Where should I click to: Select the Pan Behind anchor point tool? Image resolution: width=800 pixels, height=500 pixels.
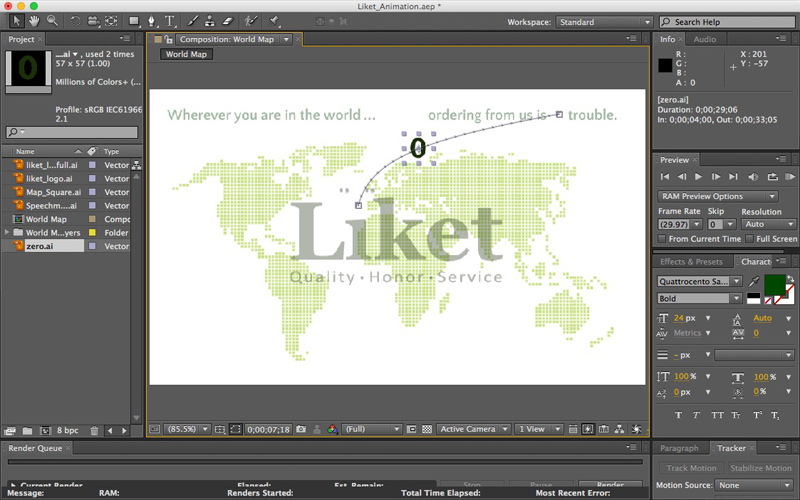tap(111, 21)
